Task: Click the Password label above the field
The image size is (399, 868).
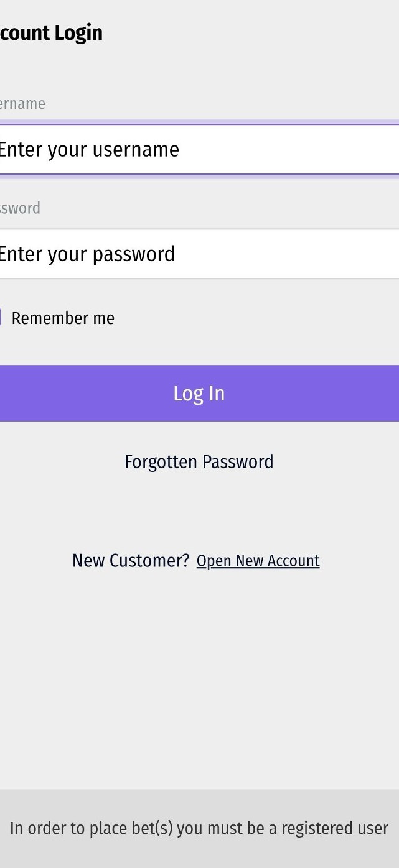Action: 20,208
